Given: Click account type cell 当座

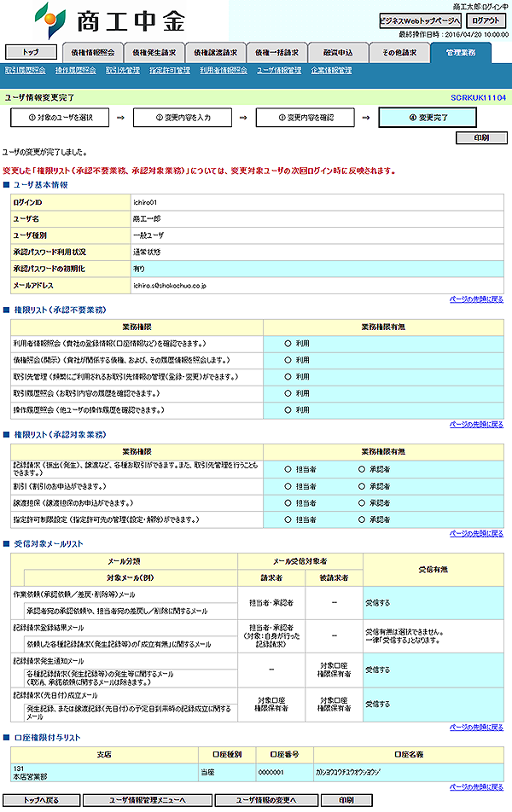Looking at the screenshot, I should (x=227, y=773).
